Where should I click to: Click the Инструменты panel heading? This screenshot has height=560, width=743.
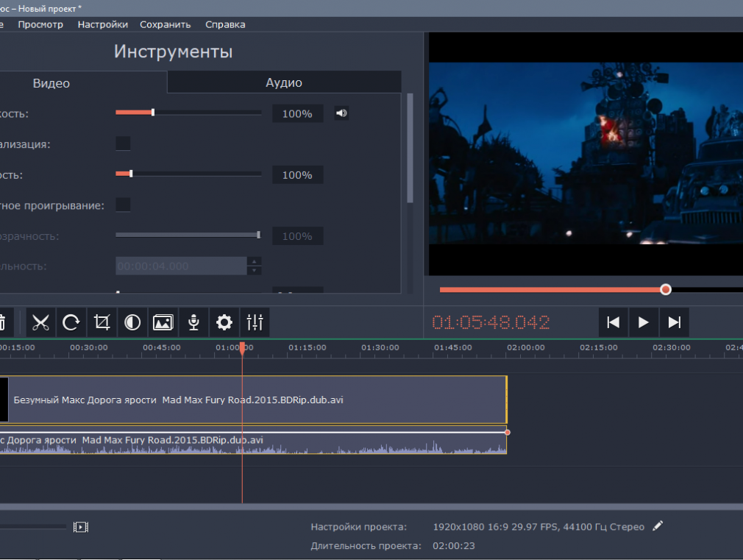pyautogui.click(x=173, y=52)
